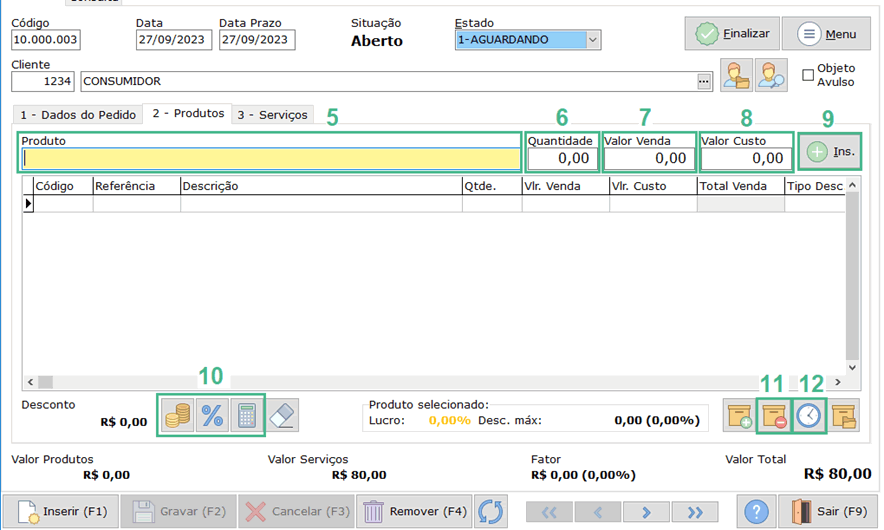This screenshot has height=530, width=884.
Task: Click the Finalizar button
Action: [732, 34]
